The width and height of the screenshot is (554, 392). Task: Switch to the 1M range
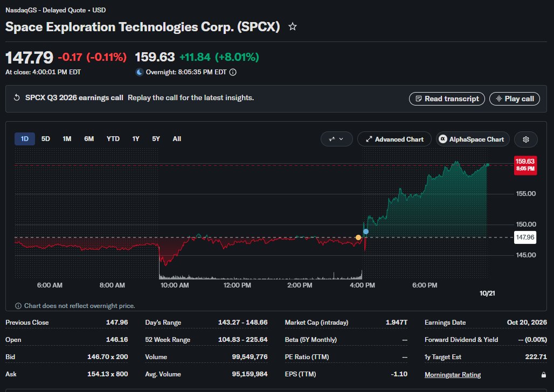[x=67, y=139]
